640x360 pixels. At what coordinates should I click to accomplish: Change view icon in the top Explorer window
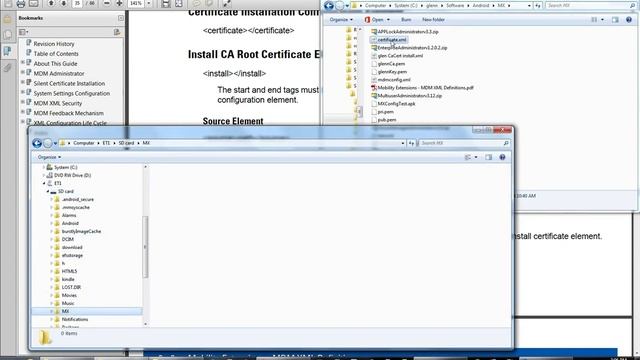[x=594, y=20]
